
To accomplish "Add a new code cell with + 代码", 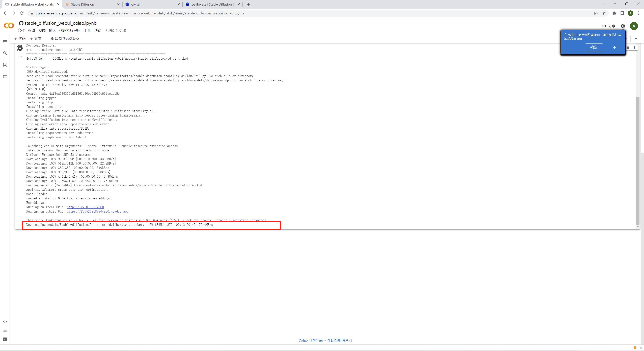I will 20,39.
